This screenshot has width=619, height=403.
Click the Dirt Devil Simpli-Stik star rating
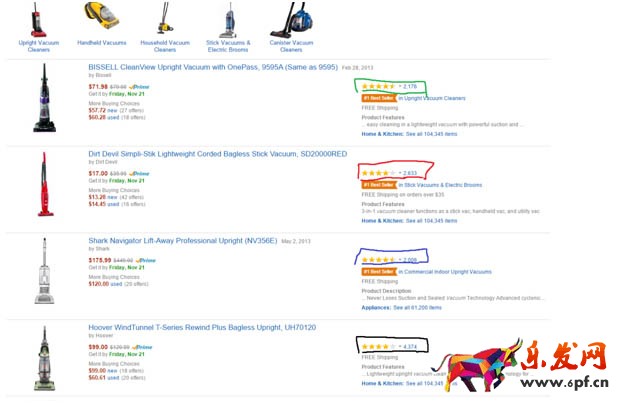(x=377, y=173)
